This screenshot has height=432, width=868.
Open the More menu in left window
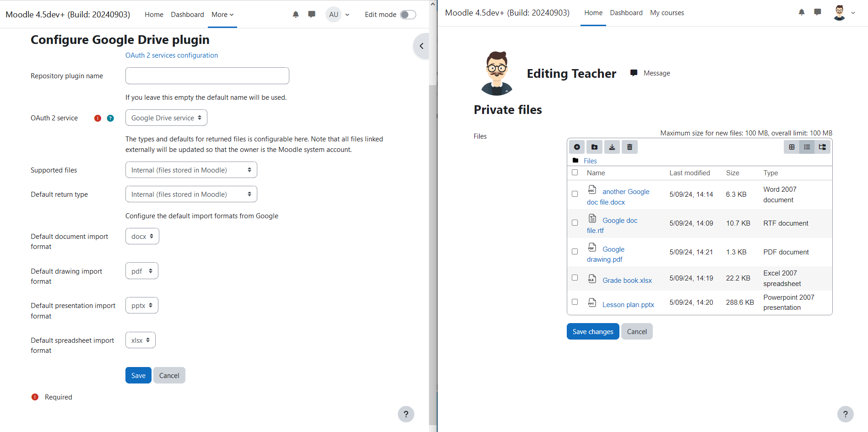(x=222, y=15)
